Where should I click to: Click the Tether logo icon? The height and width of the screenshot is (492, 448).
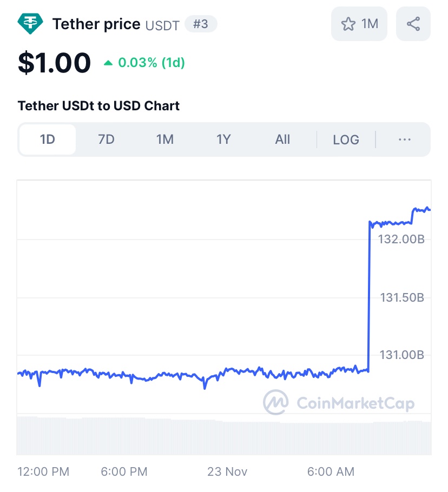coord(31,23)
